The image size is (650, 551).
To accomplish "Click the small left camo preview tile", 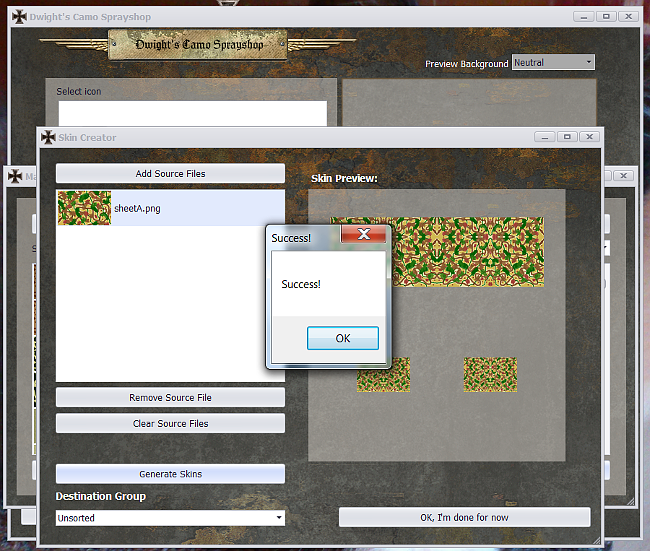I will coord(384,374).
